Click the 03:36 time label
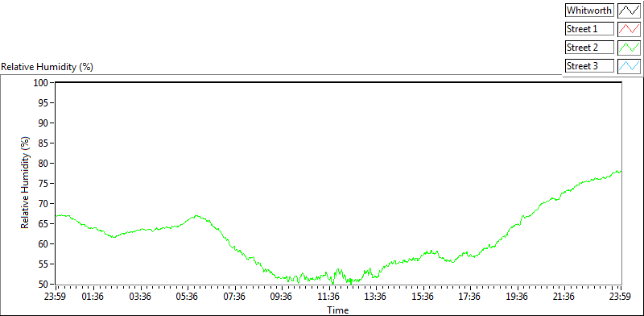 pos(141,297)
